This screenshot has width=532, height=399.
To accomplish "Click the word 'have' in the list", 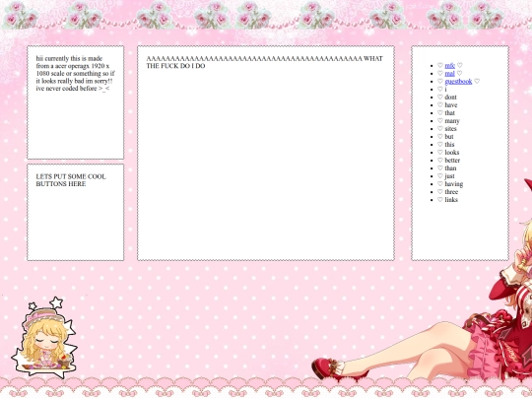I will 451,104.
